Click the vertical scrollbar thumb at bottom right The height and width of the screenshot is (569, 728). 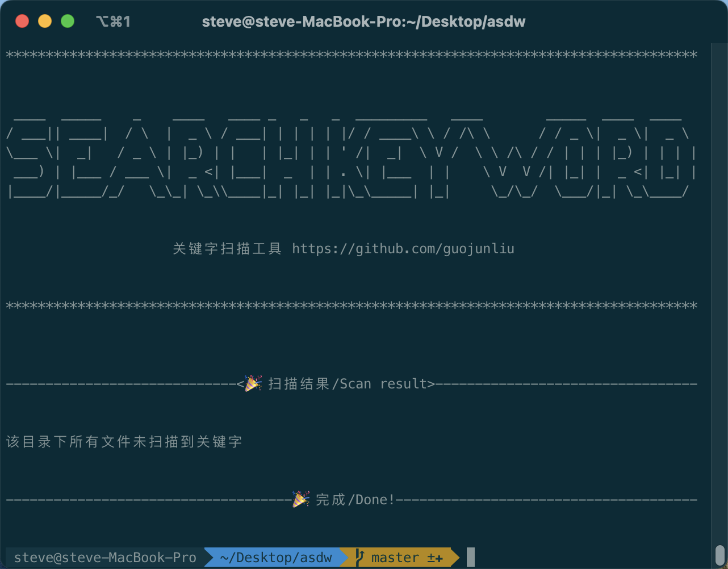point(719,555)
